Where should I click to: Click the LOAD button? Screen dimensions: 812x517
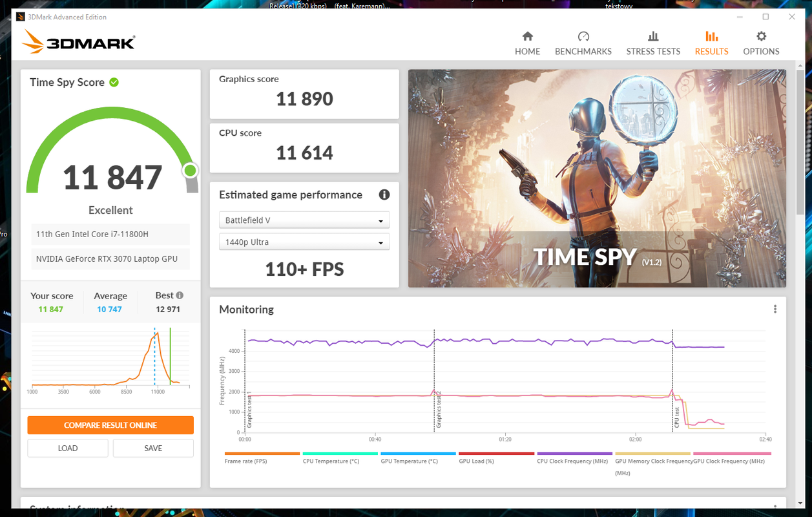click(x=68, y=448)
